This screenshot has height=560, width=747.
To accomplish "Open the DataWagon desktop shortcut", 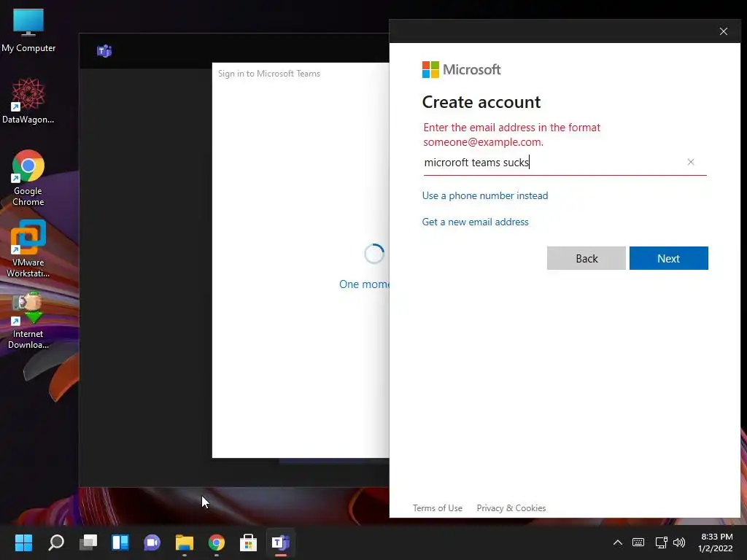I will (x=28, y=101).
